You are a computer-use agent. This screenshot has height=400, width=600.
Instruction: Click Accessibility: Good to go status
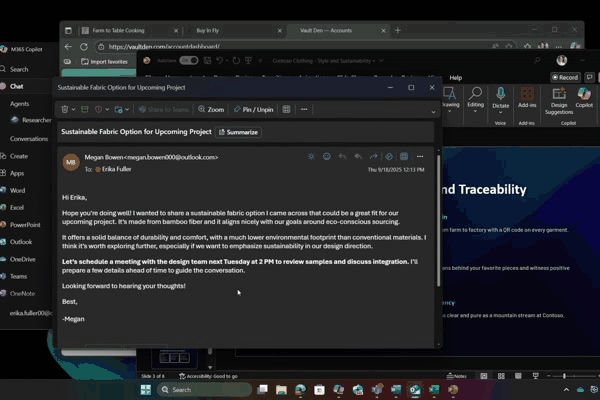209,376
